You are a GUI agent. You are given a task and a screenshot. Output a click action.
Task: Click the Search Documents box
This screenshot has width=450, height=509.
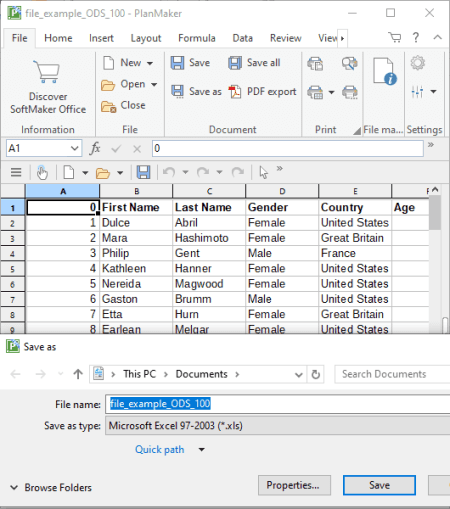(x=393, y=374)
